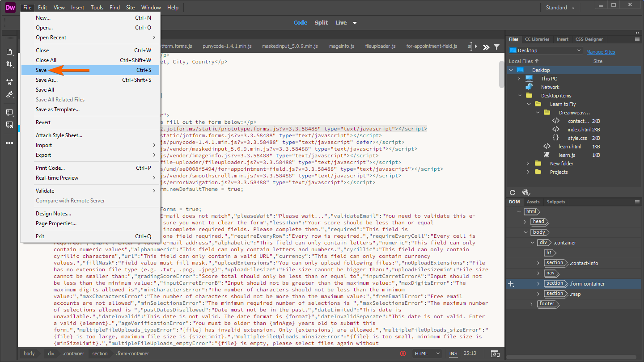Screen dimensions: 644x362
Task: Open the Desktop site dropdown in Files panel
Action: 545,51
